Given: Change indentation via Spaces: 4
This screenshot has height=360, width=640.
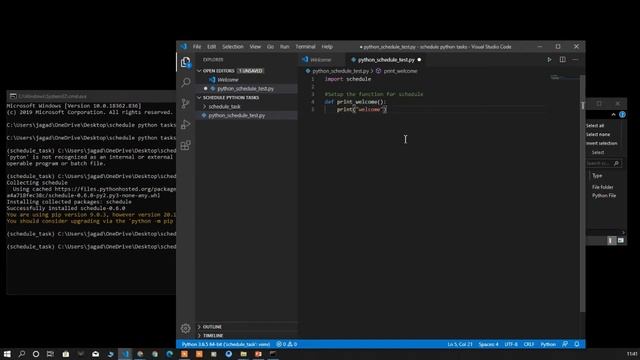Looking at the screenshot, I should tap(488, 344).
